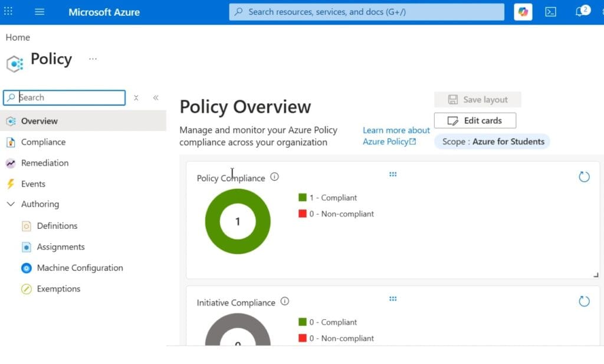Click the info icon beside Initiative Compliance
Image resolution: width=604 pixels, height=364 pixels.
pos(285,301)
